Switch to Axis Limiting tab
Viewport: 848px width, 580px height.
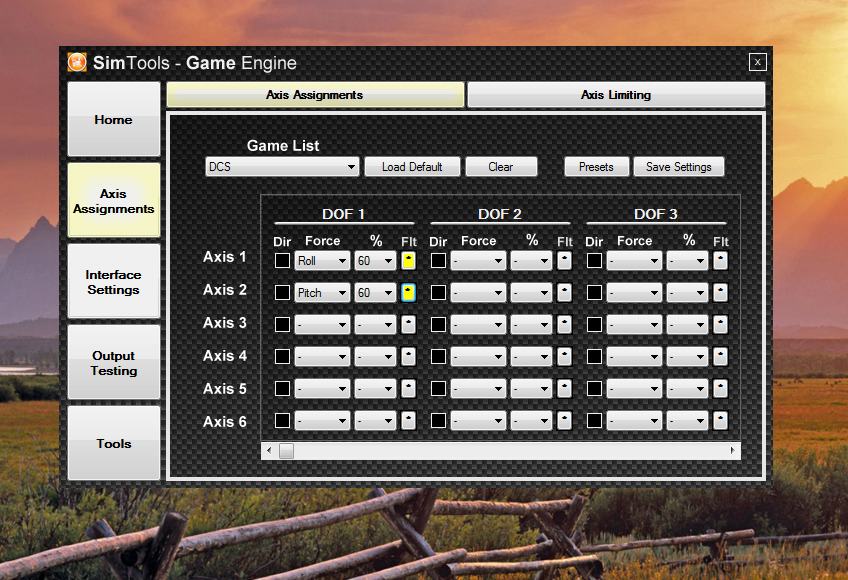pos(616,95)
